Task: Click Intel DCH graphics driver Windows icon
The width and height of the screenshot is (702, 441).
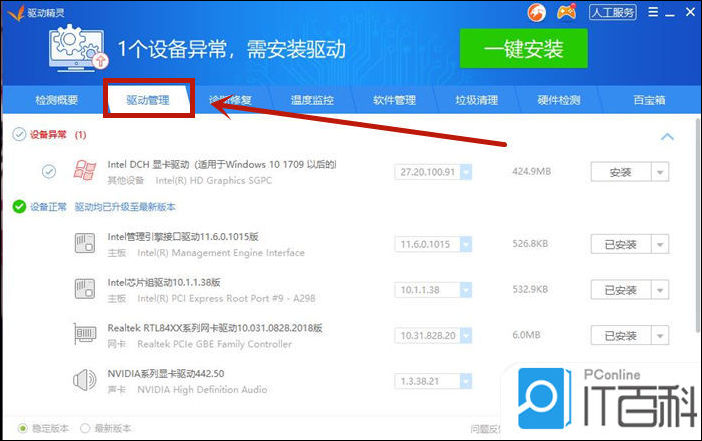Action: (85, 171)
